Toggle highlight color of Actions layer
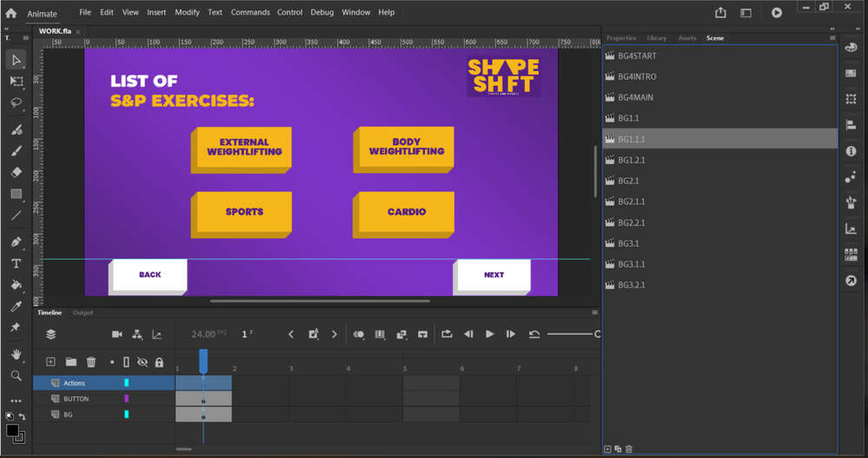The width and height of the screenshot is (868, 458). tap(127, 382)
